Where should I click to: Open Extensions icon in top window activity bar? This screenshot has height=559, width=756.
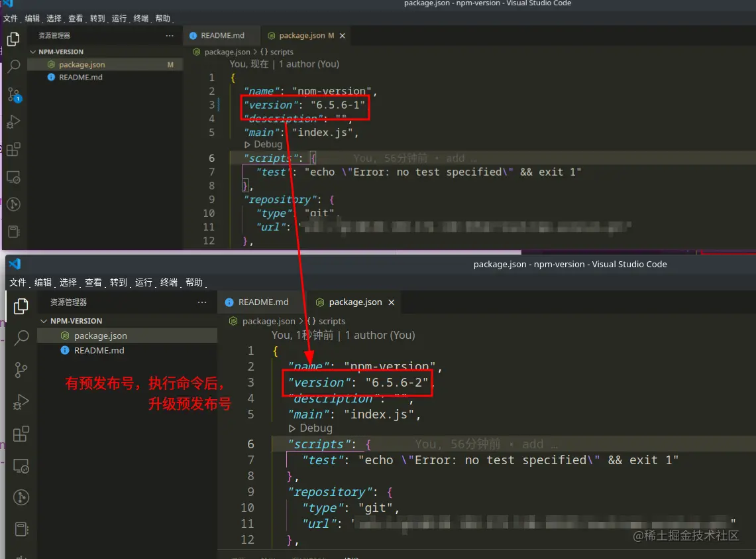pyautogui.click(x=13, y=149)
